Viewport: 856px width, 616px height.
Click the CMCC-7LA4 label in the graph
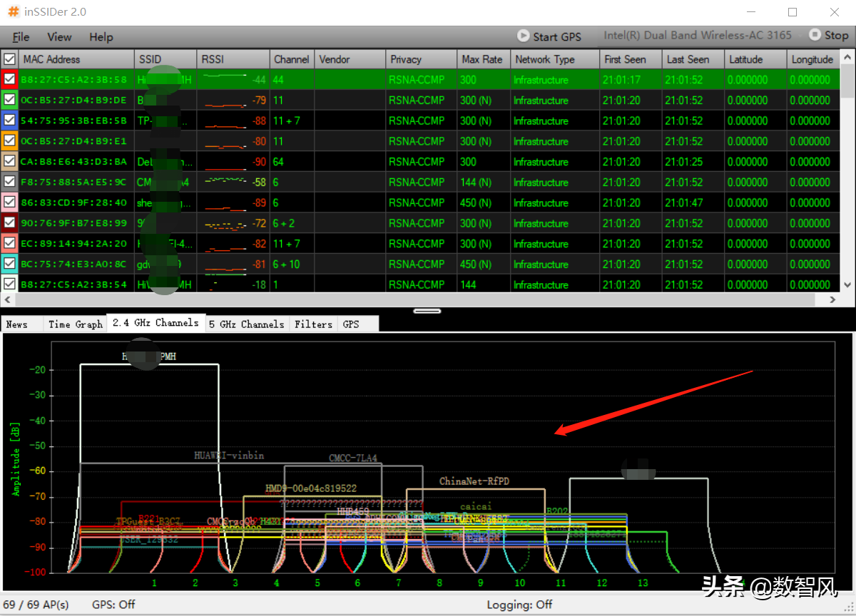pyautogui.click(x=353, y=458)
